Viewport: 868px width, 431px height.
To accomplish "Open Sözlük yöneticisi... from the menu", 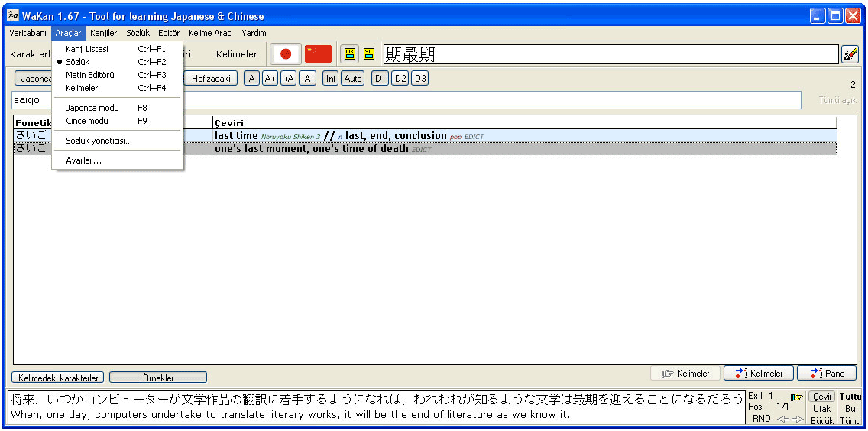I will pos(118,141).
